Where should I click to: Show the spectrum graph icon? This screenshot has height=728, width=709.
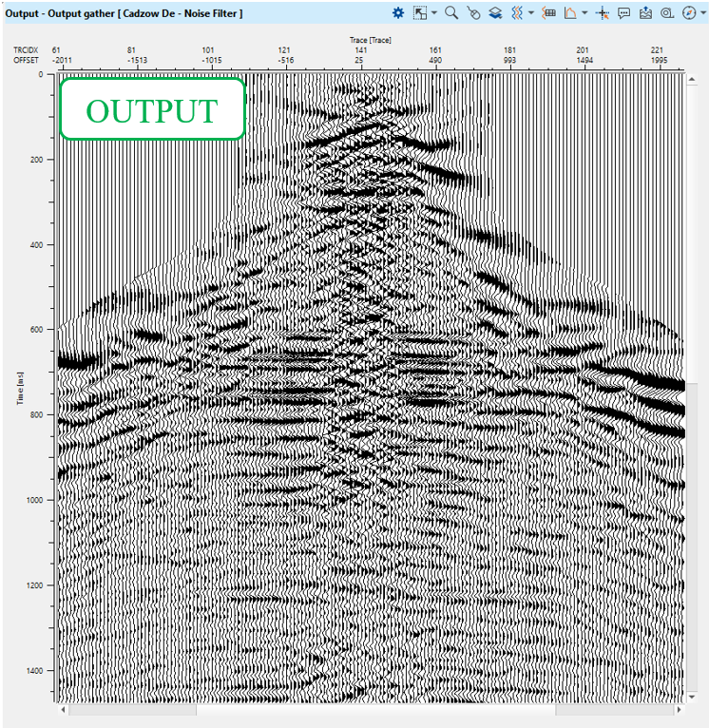[570, 13]
